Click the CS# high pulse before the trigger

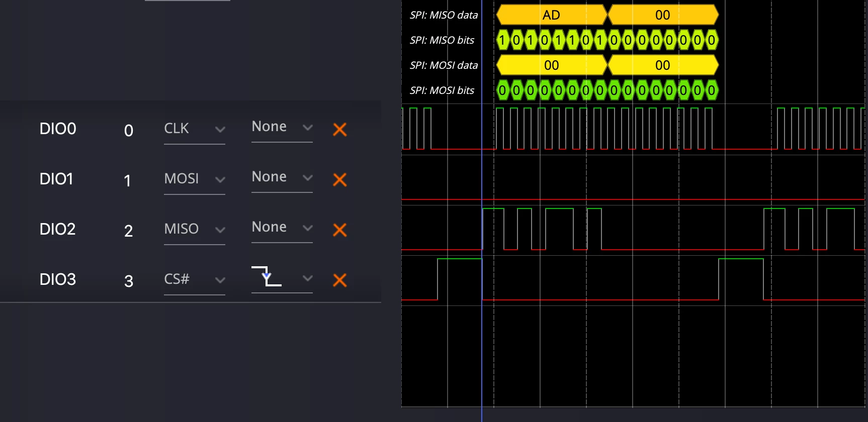click(460, 279)
